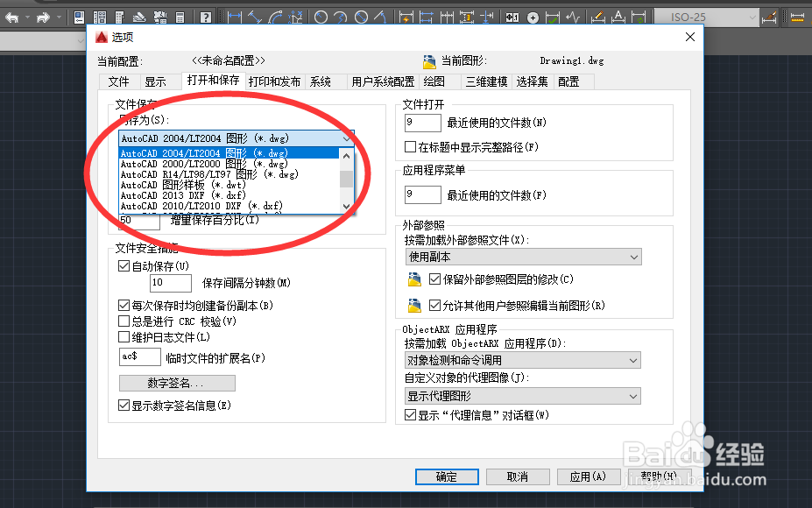The width and height of the screenshot is (812, 508).
Task: Select the Baseline dimension tool
Action: [427, 18]
